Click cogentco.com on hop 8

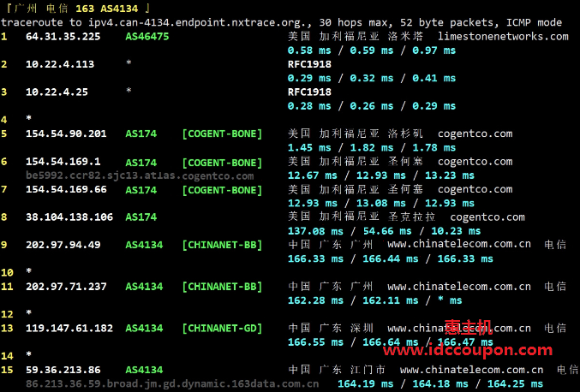point(487,217)
